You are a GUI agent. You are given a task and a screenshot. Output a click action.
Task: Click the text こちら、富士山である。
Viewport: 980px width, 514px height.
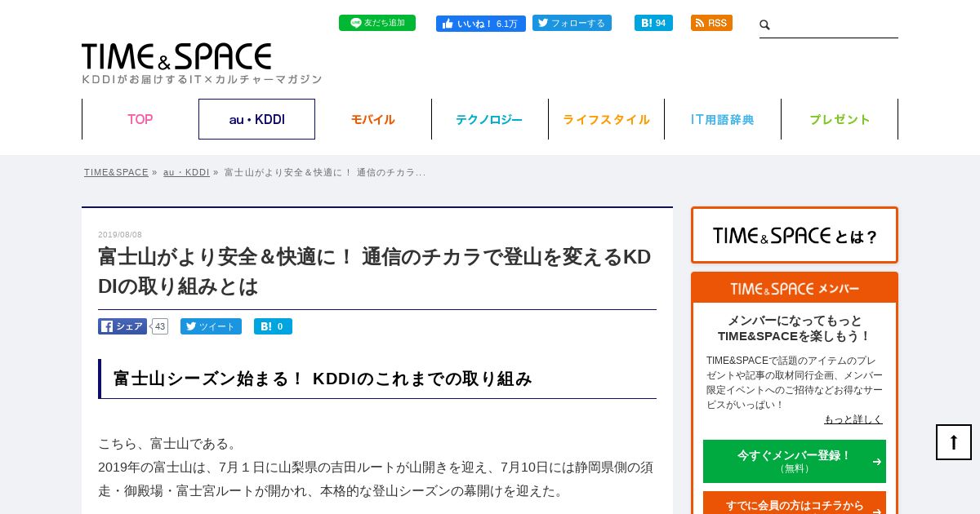point(169,444)
